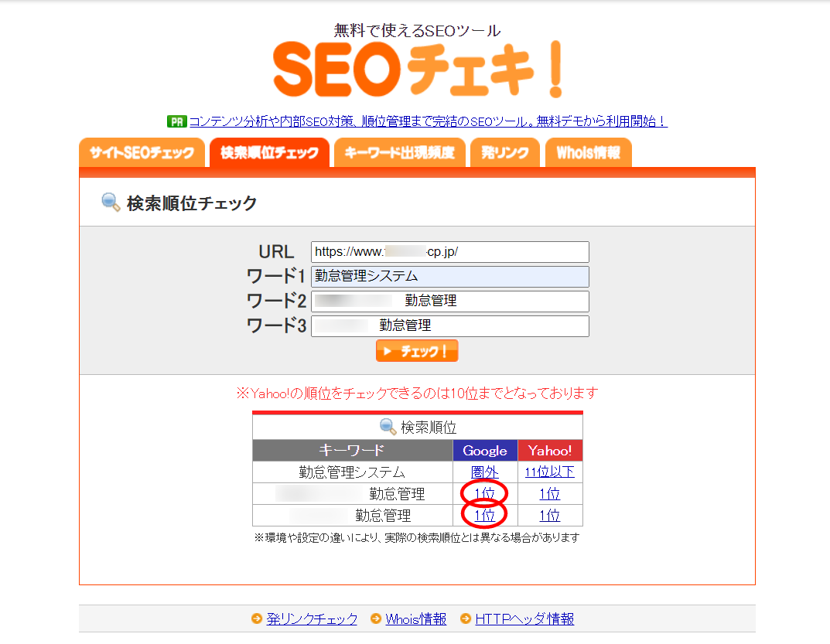Image resolution: width=830 pixels, height=644 pixels.
Task: Click the ワード3 keyword input field
Action: click(x=450, y=326)
